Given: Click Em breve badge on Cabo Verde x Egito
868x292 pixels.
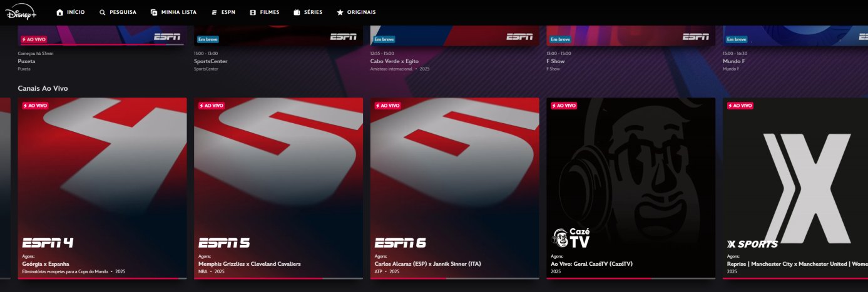Looking at the screenshot, I should pyautogui.click(x=384, y=39).
